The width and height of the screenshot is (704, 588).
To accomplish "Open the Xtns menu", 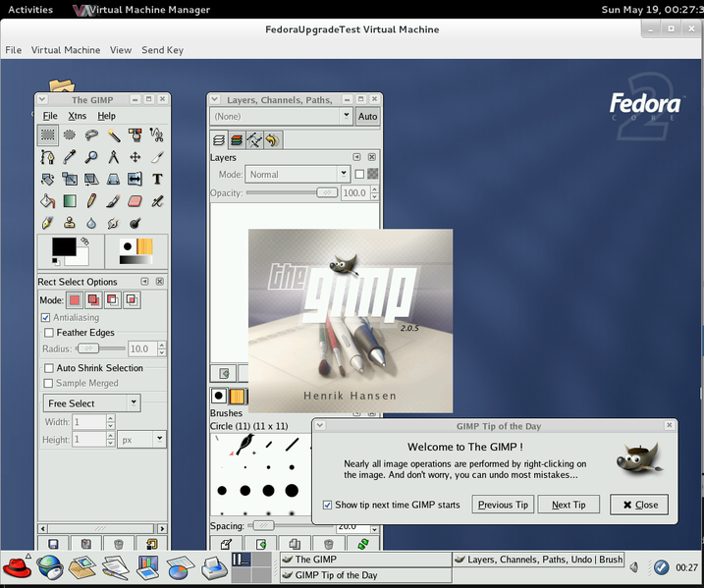I will tap(78, 116).
